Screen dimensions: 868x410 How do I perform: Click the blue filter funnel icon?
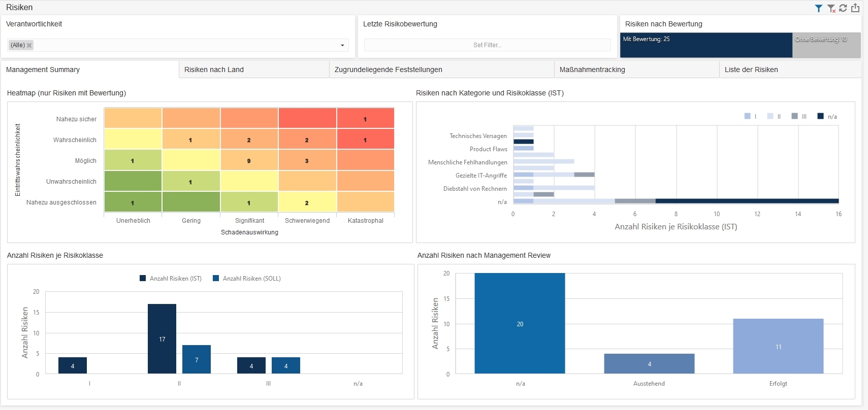tap(818, 8)
